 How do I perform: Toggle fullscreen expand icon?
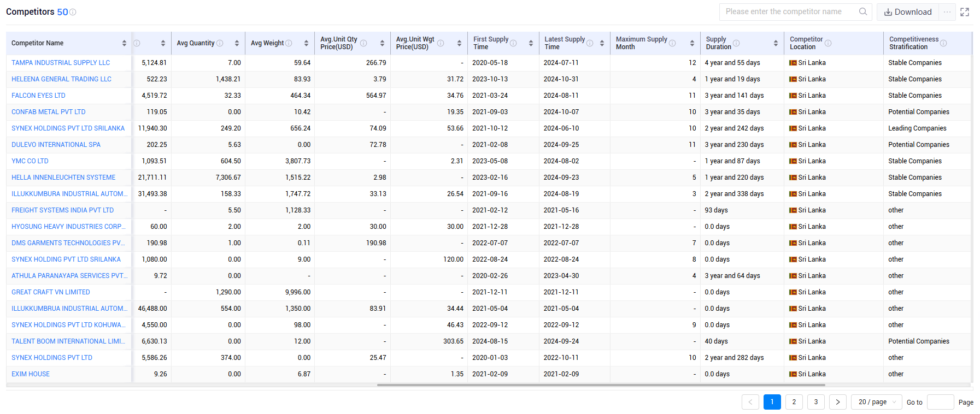point(965,12)
